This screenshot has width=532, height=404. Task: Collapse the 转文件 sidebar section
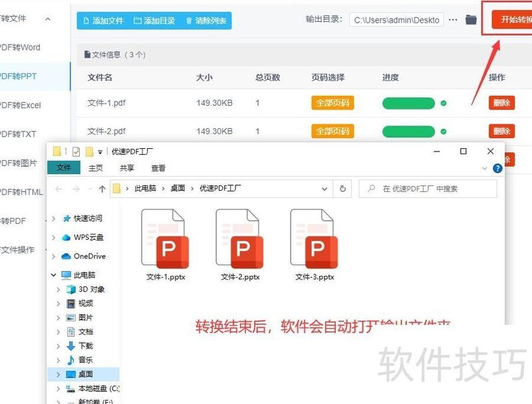point(47,19)
